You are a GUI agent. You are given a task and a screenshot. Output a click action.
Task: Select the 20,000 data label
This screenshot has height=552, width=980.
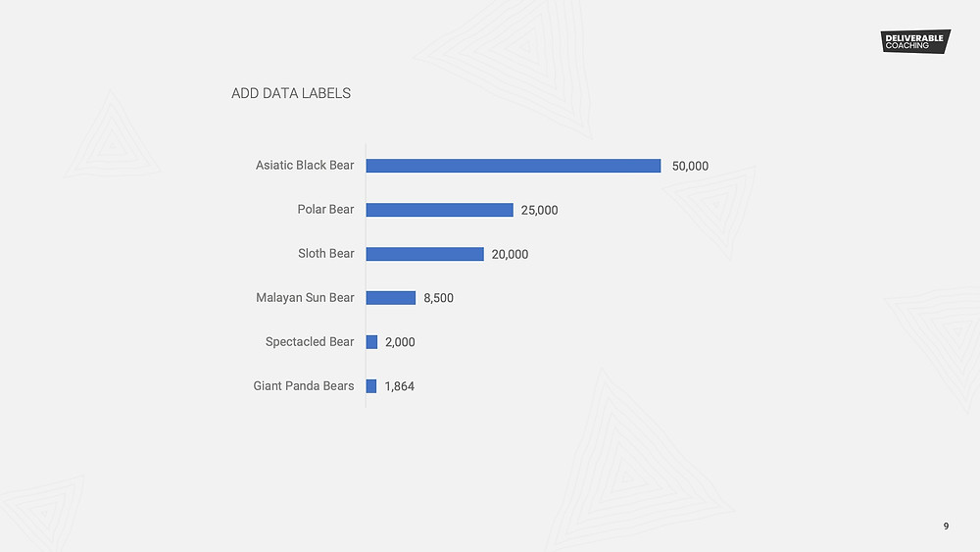[x=510, y=255]
